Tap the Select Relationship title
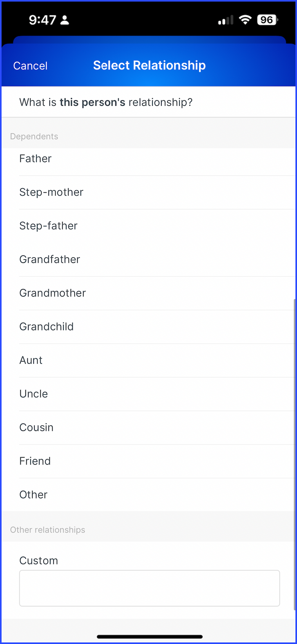297x644 pixels. coord(149,65)
